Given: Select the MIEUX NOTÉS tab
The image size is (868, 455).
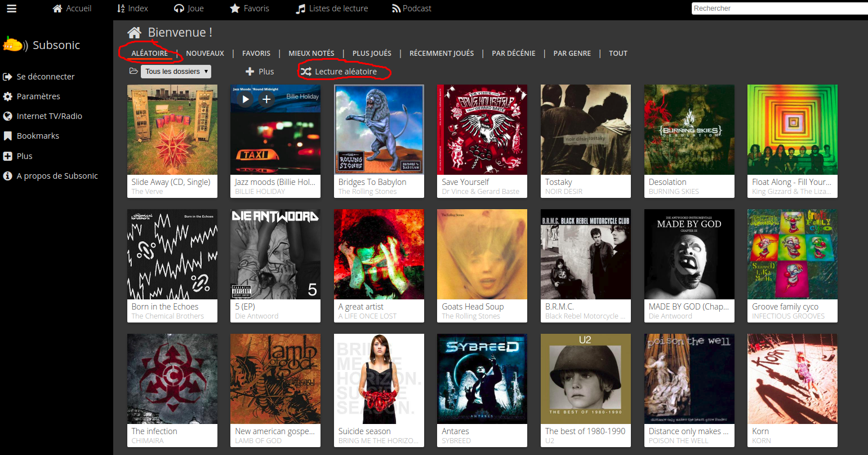Looking at the screenshot, I should (x=311, y=54).
